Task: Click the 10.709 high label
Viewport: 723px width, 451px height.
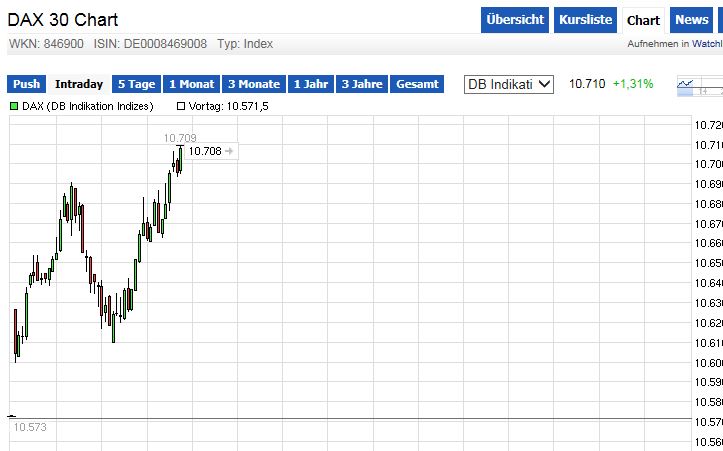Action: click(180, 138)
